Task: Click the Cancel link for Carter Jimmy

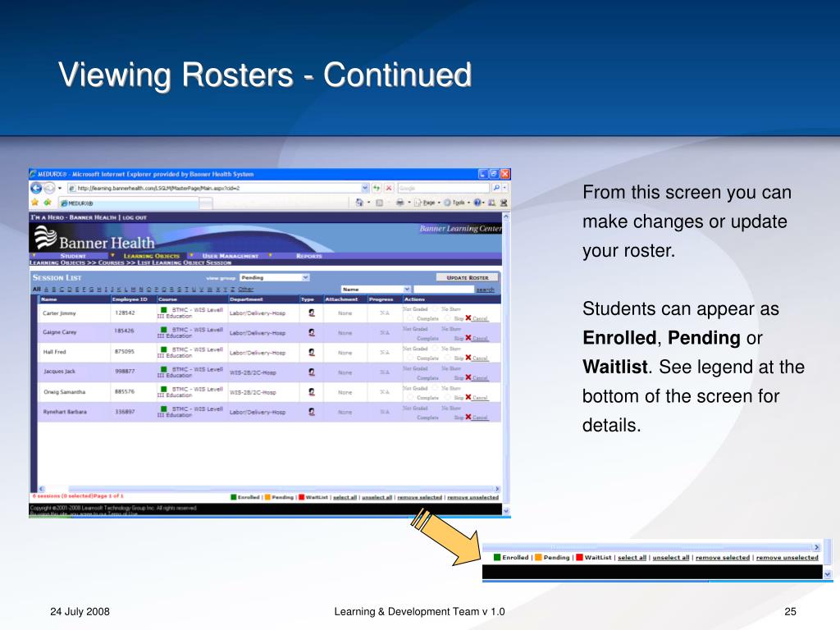Action: pos(480,319)
